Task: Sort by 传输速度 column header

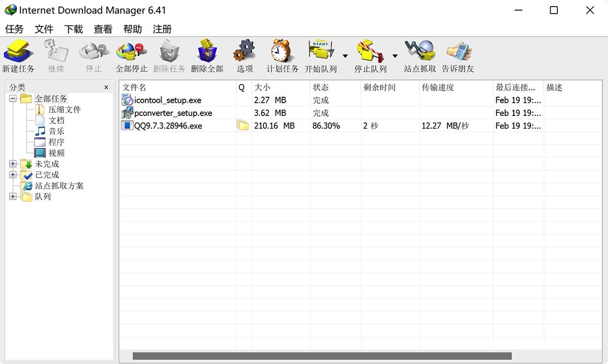Action: [x=456, y=88]
